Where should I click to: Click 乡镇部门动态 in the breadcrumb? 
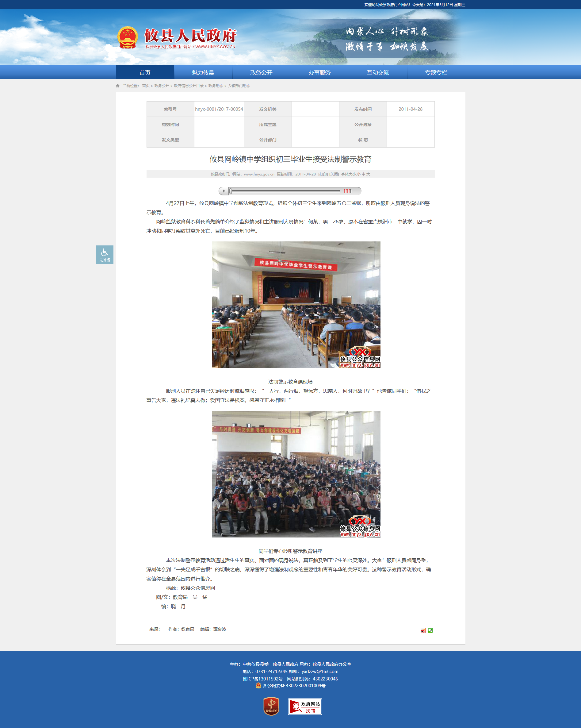[239, 86]
